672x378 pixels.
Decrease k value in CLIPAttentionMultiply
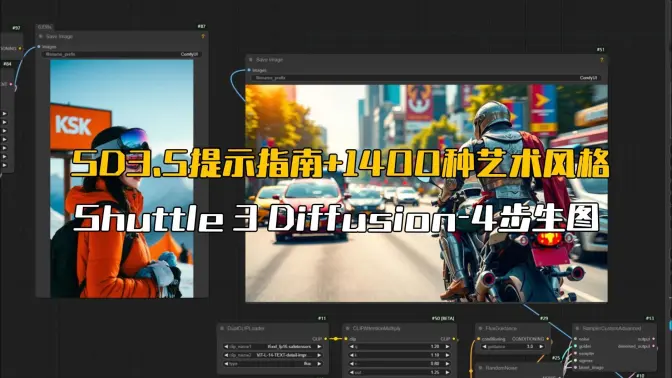click(x=352, y=355)
